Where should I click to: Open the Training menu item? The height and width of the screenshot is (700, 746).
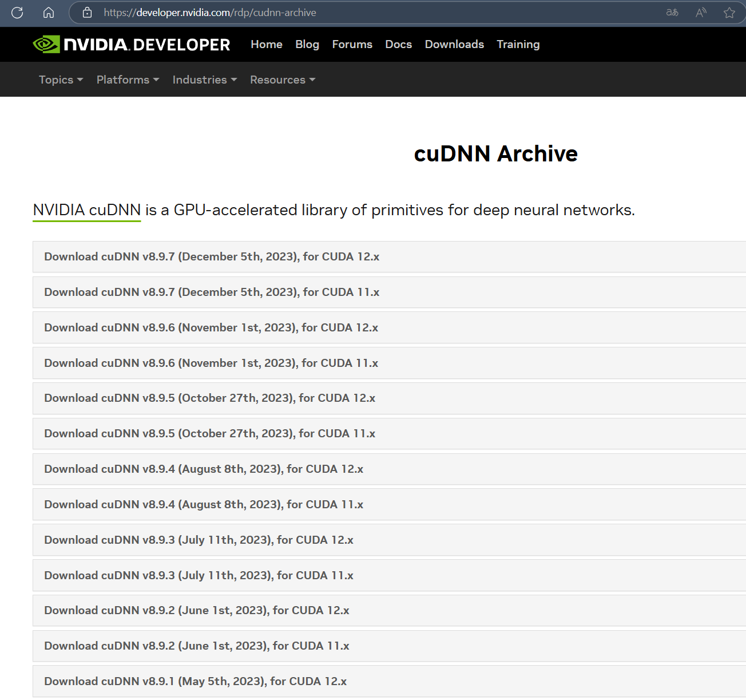click(518, 44)
